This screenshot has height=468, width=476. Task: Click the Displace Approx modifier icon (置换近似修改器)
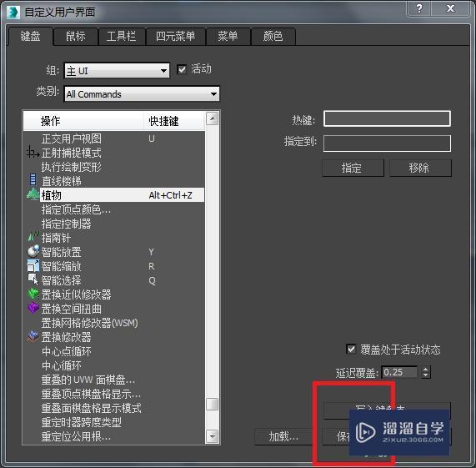33,294
